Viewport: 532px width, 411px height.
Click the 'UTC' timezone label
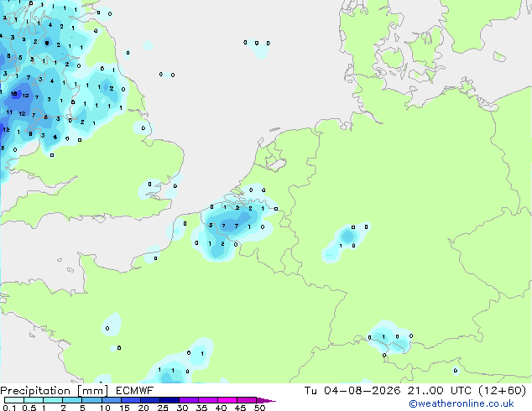[461, 391]
